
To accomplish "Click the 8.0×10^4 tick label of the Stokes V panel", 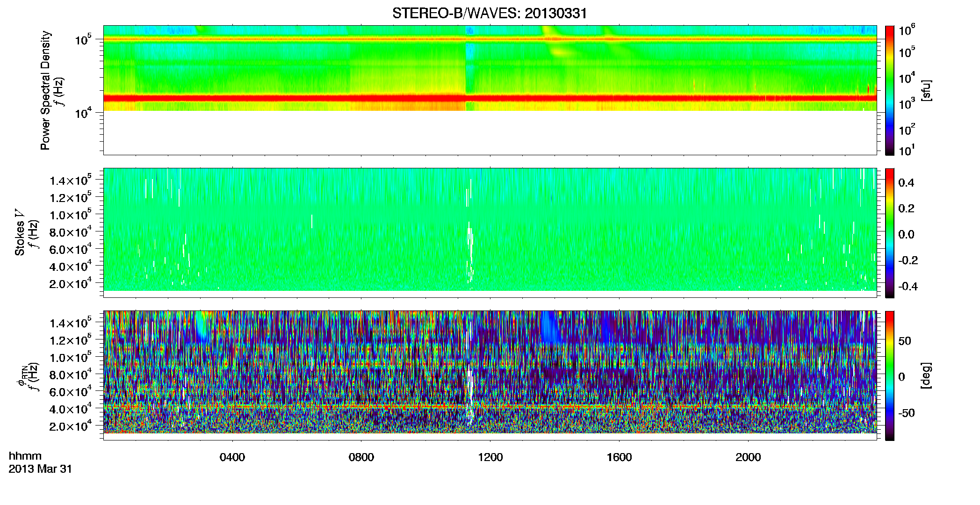I will pyautogui.click(x=70, y=232).
